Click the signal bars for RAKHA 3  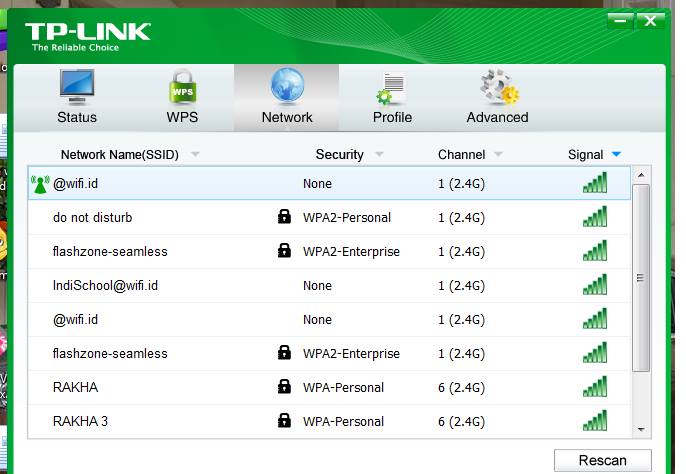595,421
